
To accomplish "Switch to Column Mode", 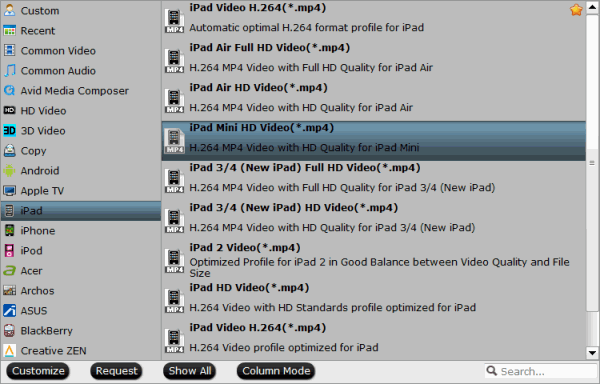I will pos(276,371).
